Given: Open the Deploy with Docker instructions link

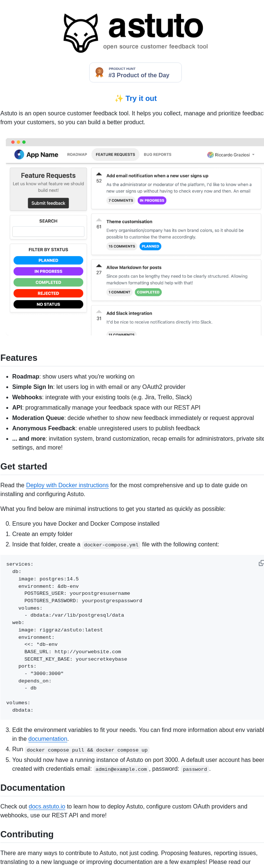Looking at the screenshot, I should (67, 485).
